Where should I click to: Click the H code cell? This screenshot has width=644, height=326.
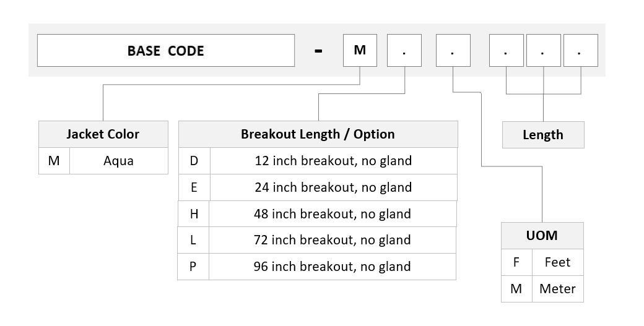(x=194, y=213)
